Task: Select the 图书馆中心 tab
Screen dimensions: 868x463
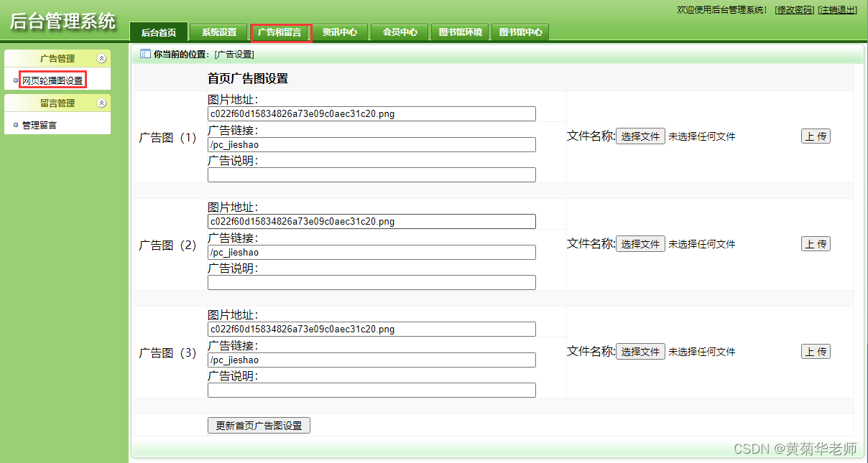Action: [521, 32]
